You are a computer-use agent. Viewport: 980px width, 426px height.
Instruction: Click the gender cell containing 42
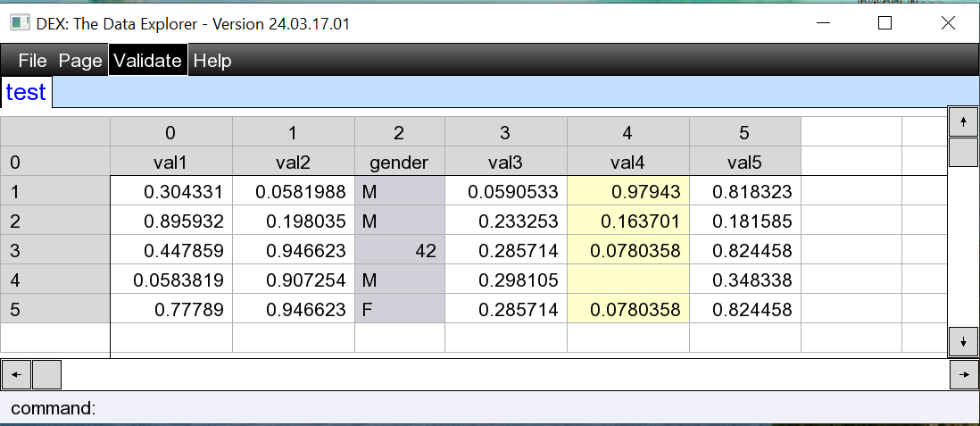(399, 251)
